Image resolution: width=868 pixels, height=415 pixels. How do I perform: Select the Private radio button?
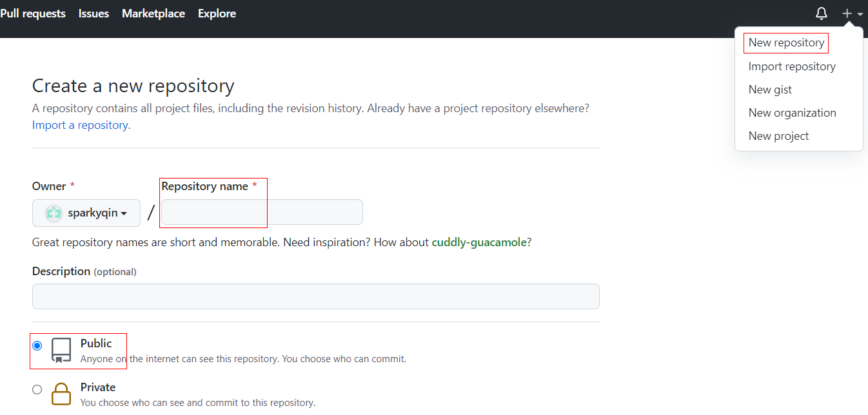tap(37, 389)
